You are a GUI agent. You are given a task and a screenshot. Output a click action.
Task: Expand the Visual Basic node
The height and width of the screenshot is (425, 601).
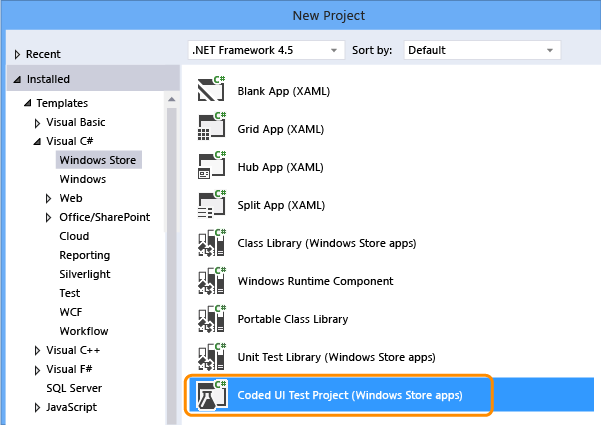(37, 123)
